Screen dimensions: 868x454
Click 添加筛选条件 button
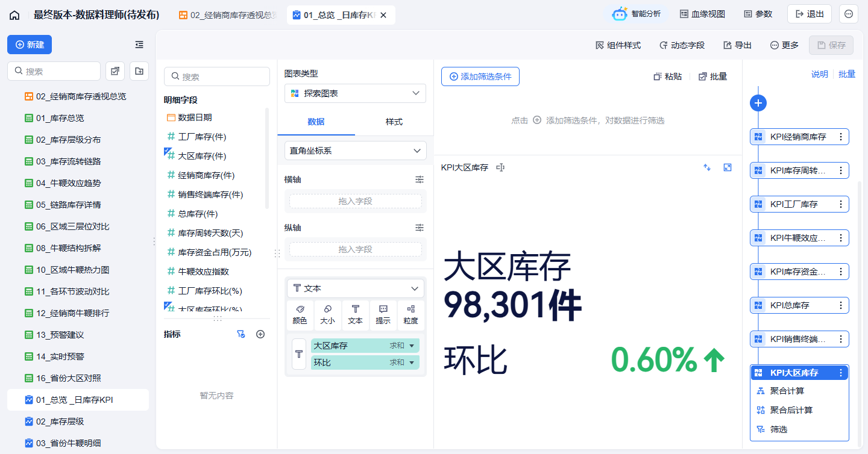[480, 76]
